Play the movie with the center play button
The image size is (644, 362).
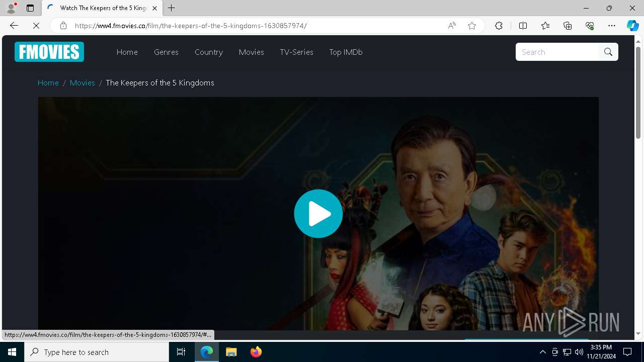click(x=318, y=214)
